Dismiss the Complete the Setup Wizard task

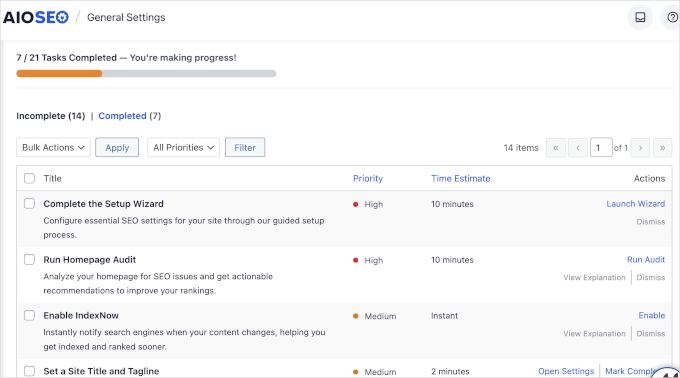651,222
